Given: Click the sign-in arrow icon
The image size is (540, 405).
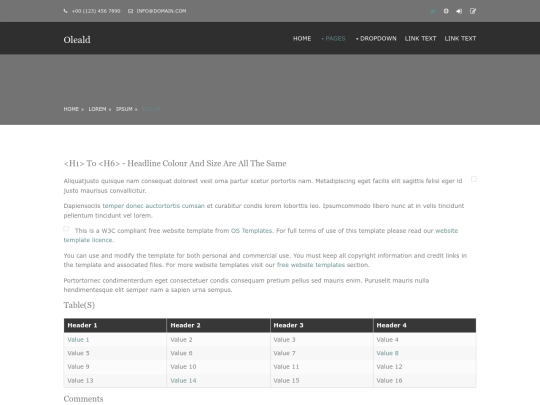Looking at the screenshot, I should click(459, 11).
